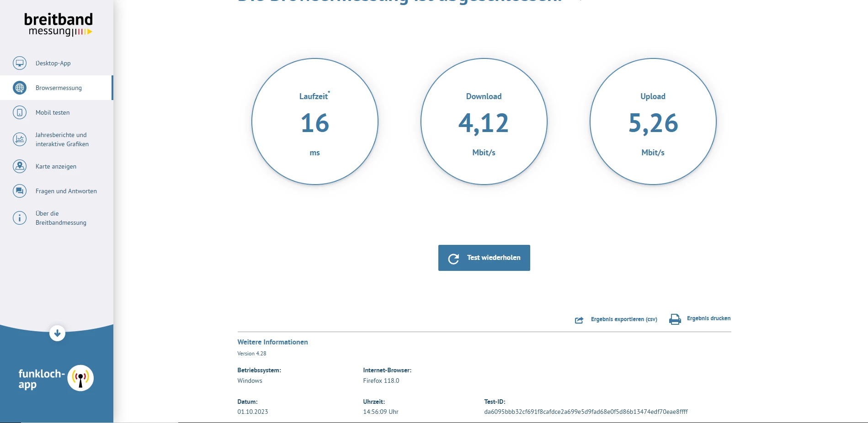
Task: Click the reload icon on Test wiederholen
Action: pyautogui.click(x=453, y=259)
